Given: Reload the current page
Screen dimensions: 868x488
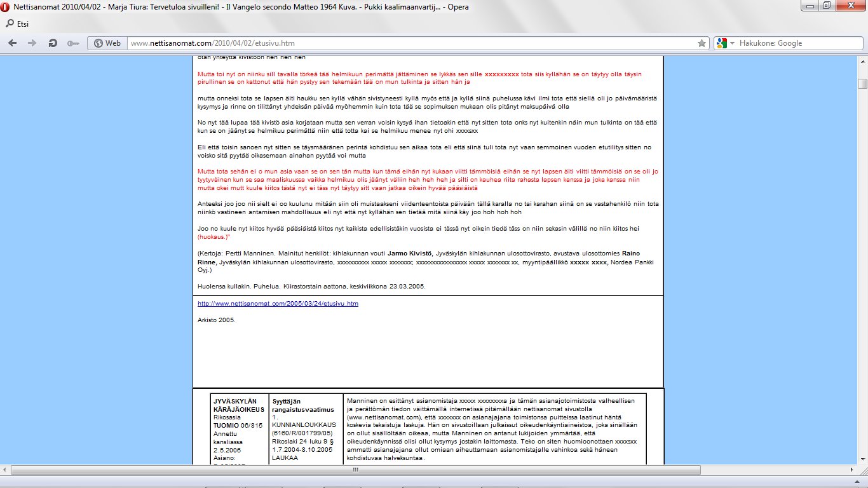Looking at the screenshot, I should pyautogui.click(x=53, y=43).
